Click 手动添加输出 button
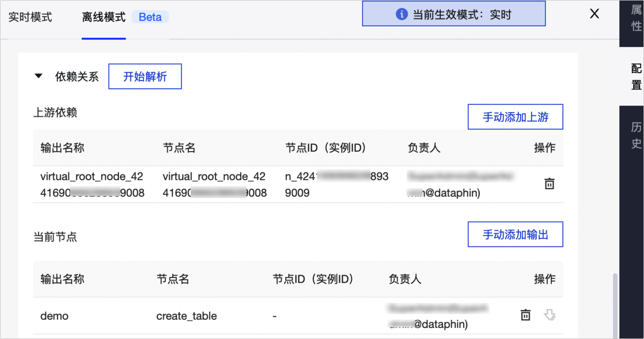644x339 pixels. [515, 234]
